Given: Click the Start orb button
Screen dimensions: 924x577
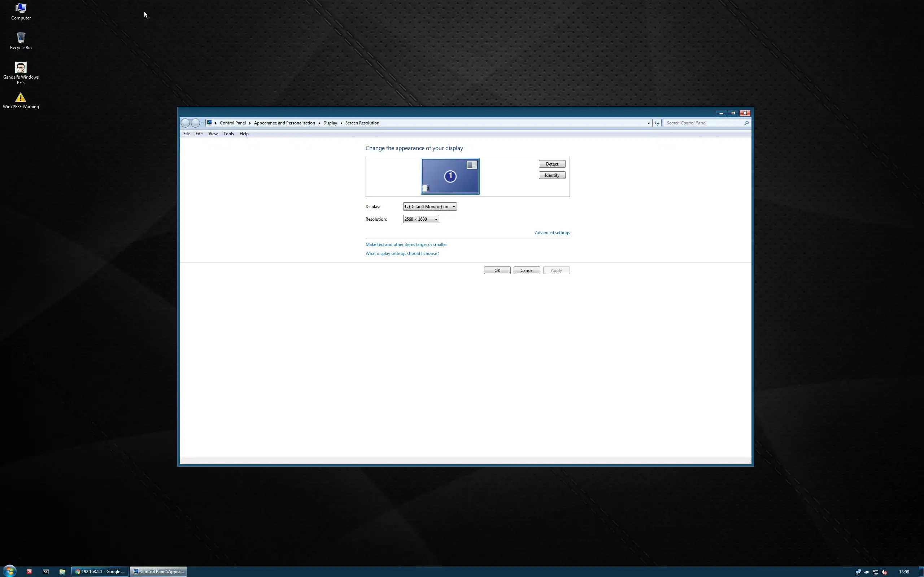Looking at the screenshot, I should [9, 571].
